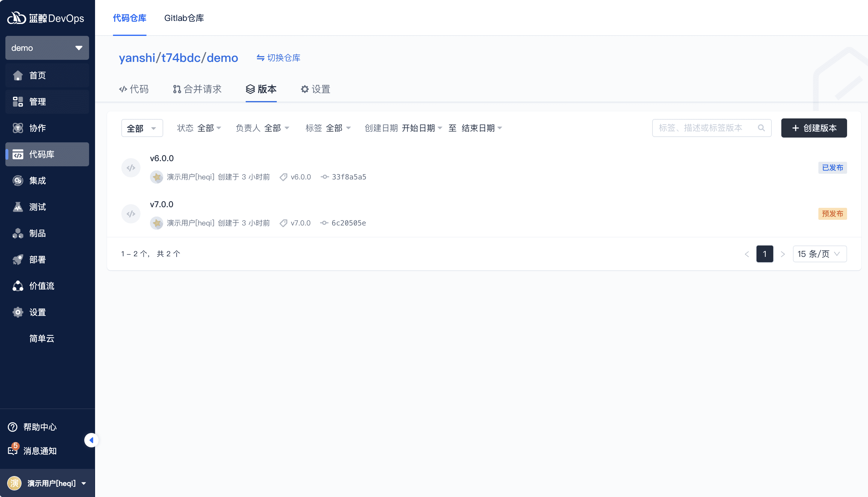This screenshot has height=497, width=868.
Task: Go to 测试 testing via flask icon
Action: pos(18,207)
